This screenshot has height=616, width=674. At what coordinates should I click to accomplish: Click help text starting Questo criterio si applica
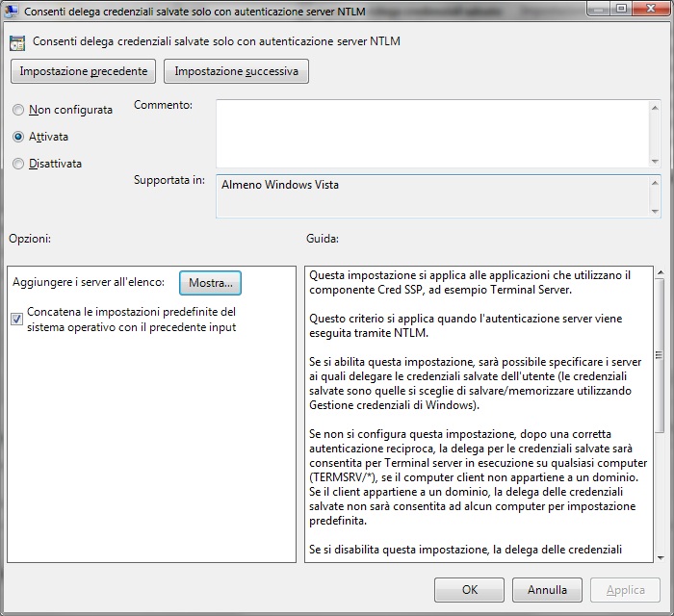pos(465,325)
